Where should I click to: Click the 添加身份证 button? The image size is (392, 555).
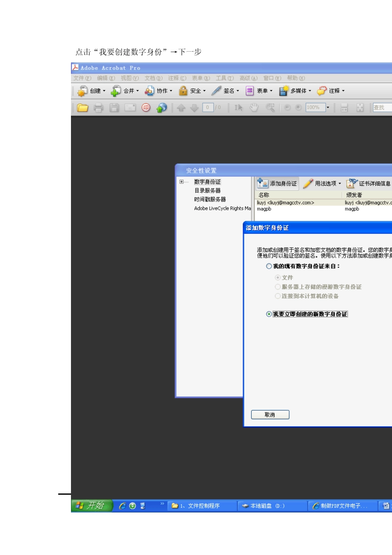click(277, 183)
